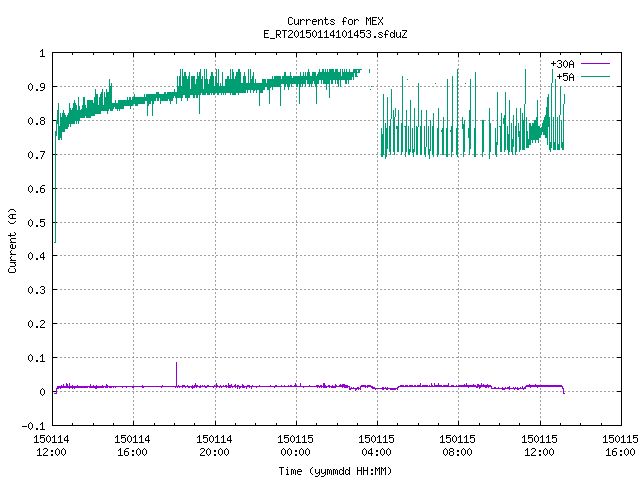
Task: Click x-axis tick label 150115 12:00
Action: click(x=539, y=446)
